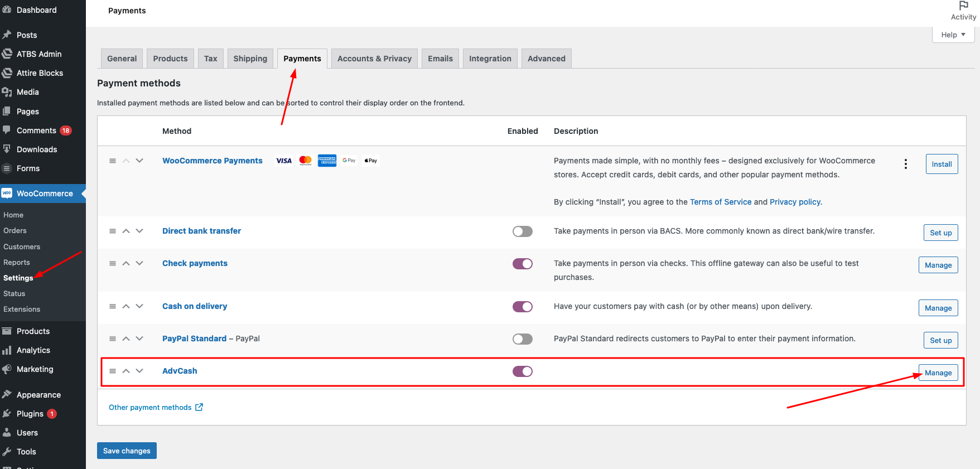
Task: Click Manage for AdvCash
Action: coord(938,373)
